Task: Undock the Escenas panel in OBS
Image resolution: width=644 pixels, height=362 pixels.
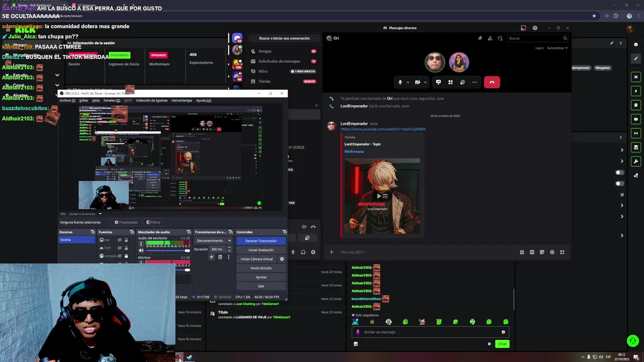Action: [x=93, y=232]
